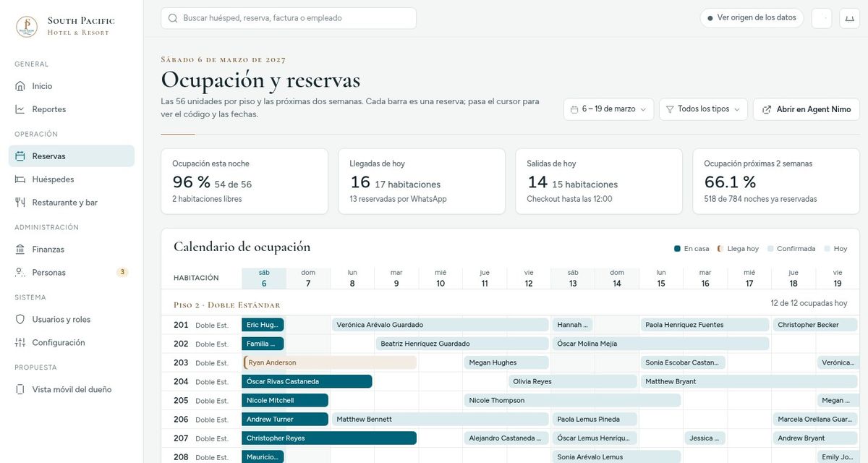Select the sáb 13 day column header
This screenshot has width=868, height=463.
[x=573, y=279]
